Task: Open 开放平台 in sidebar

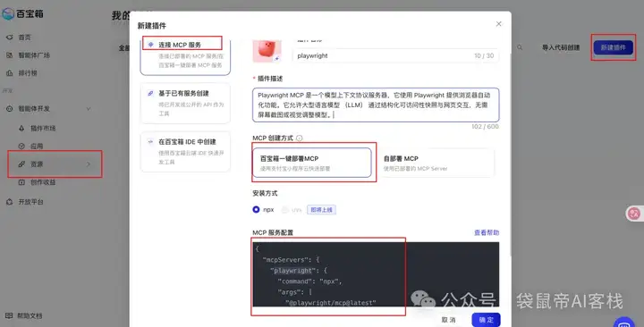Action: click(30, 202)
